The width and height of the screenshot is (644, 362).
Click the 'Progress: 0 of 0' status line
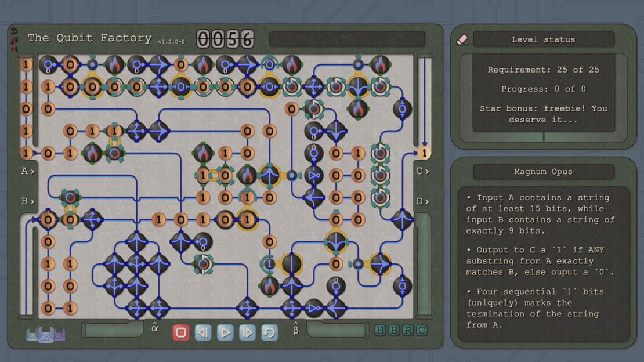pos(544,89)
